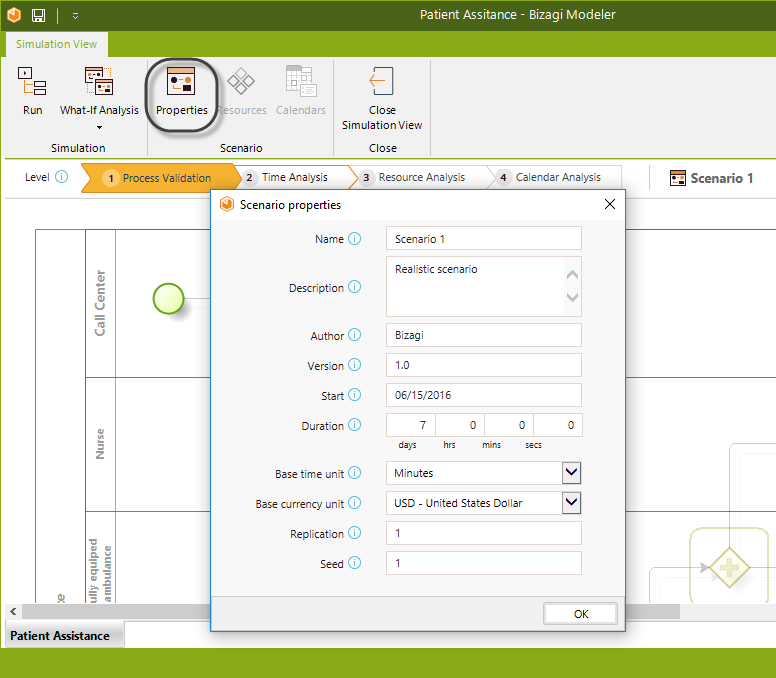776x678 pixels.
Task: Show info tooltip for Base currency unit
Action: pos(354,503)
